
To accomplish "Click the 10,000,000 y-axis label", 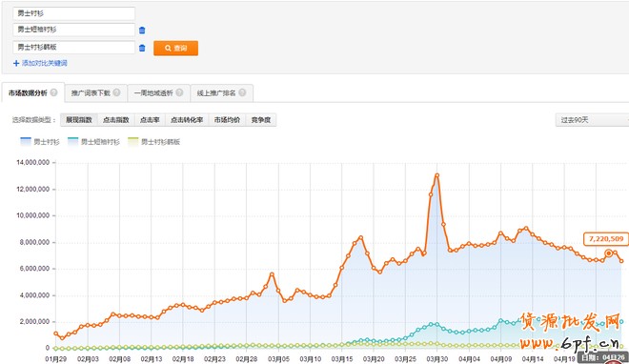I will pyautogui.click(x=33, y=215).
